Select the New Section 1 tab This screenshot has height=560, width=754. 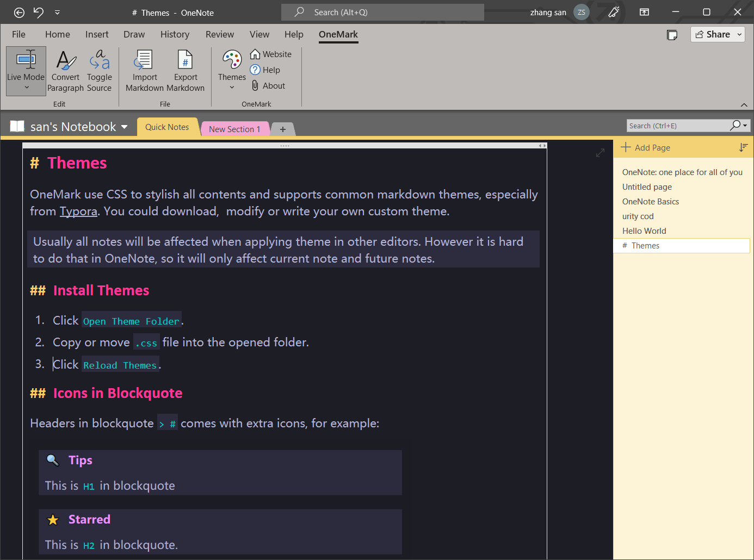[x=234, y=129]
